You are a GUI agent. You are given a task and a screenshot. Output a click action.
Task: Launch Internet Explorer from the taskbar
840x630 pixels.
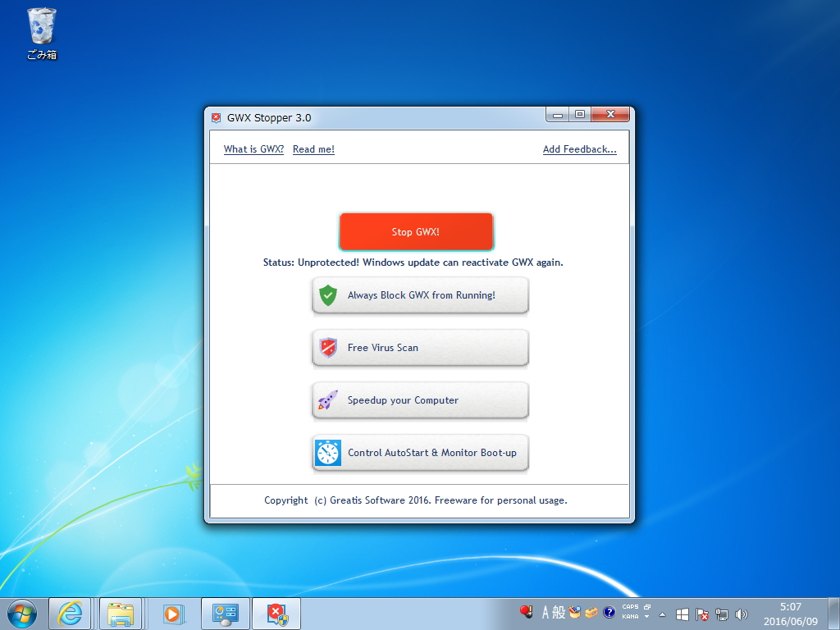tap(71, 614)
